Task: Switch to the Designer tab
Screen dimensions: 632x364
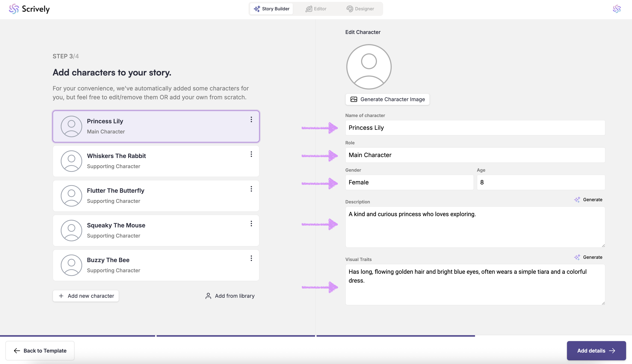Action: [360, 9]
